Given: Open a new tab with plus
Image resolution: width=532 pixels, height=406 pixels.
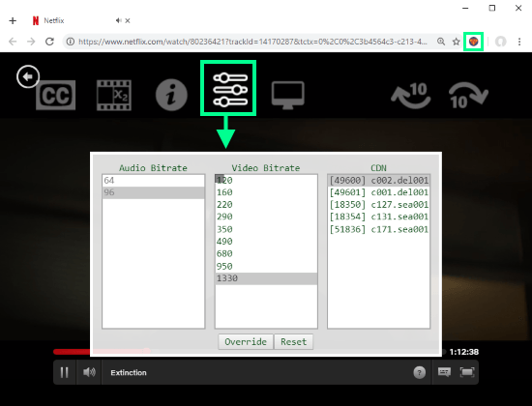Looking at the screenshot, I should tap(13, 20).
